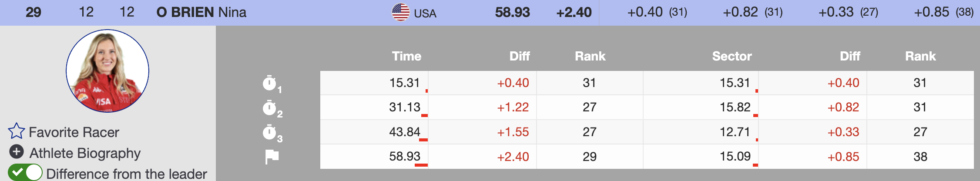Click the Time column header
Screen dimensions: 980x181
(x=406, y=56)
